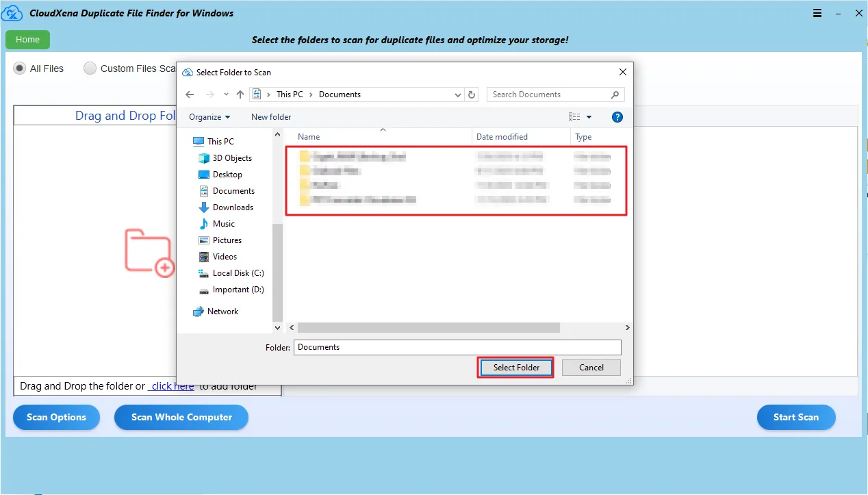Viewport: 868px width, 495px height.
Task: Select the All Files radio button
Action: click(20, 68)
